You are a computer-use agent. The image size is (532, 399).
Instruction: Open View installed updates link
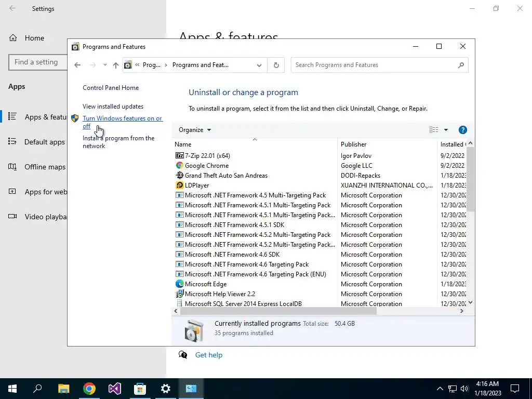click(x=113, y=107)
